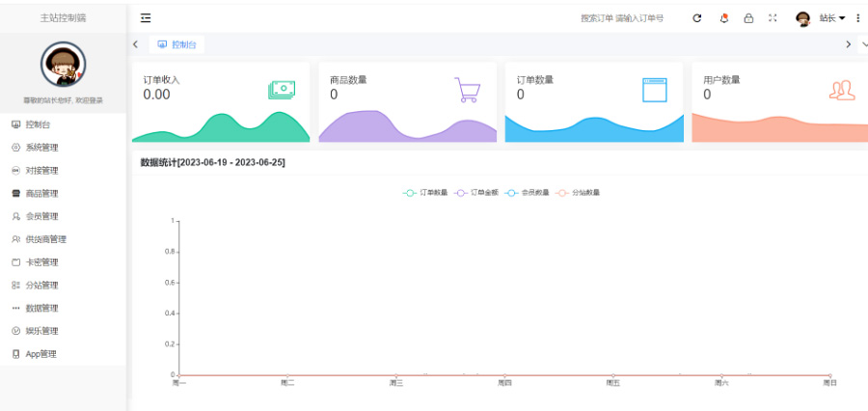Open the 站长 user dropdown menu
The height and width of the screenshot is (411, 868).
coord(831,18)
